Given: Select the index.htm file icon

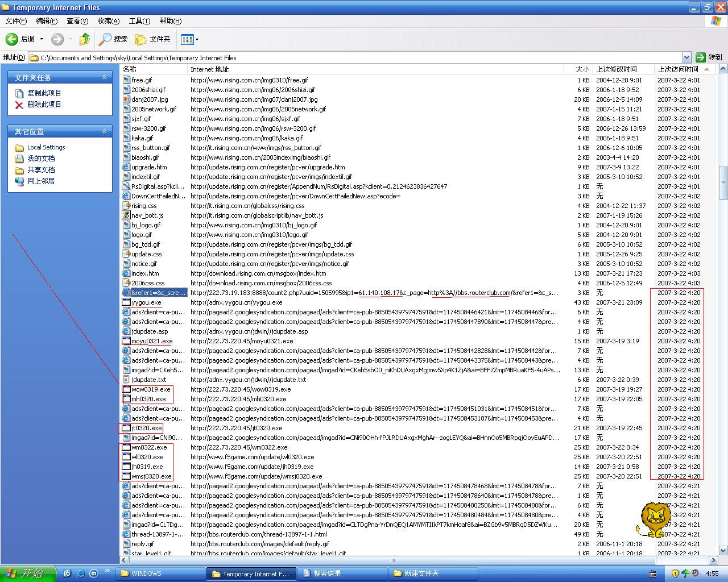Looking at the screenshot, I should (127, 273).
